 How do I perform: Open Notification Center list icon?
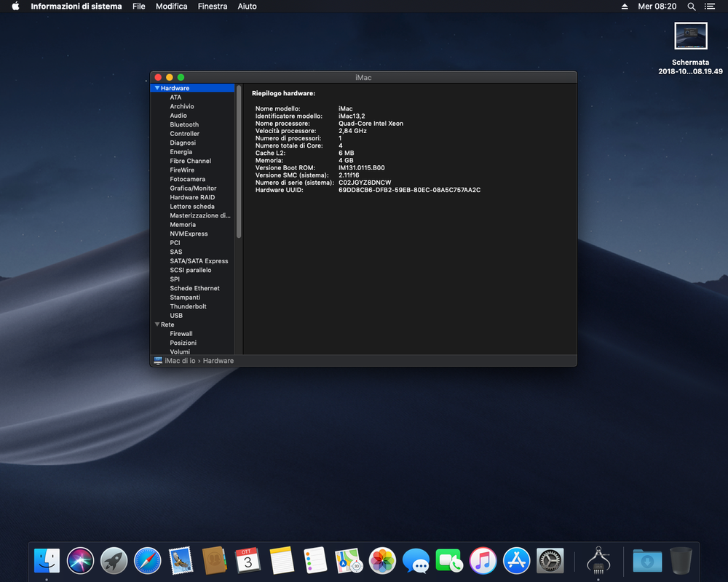pyautogui.click(x=709, y=7)
